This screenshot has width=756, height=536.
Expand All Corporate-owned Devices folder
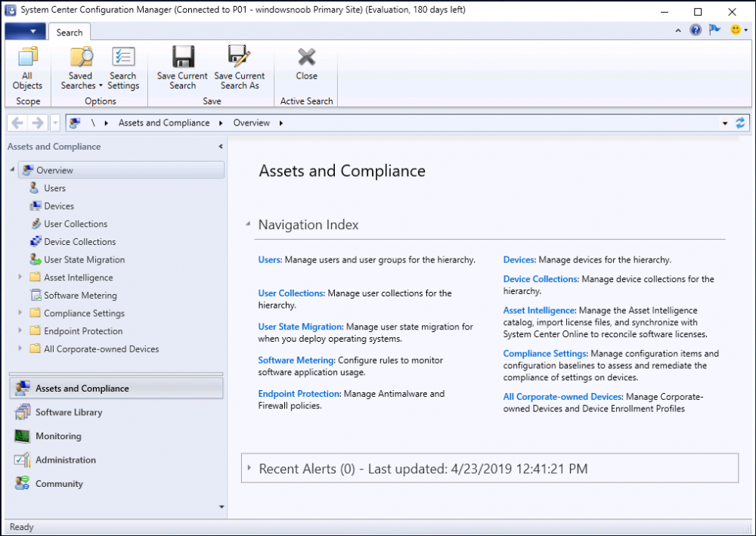click(x=20, y=348)
